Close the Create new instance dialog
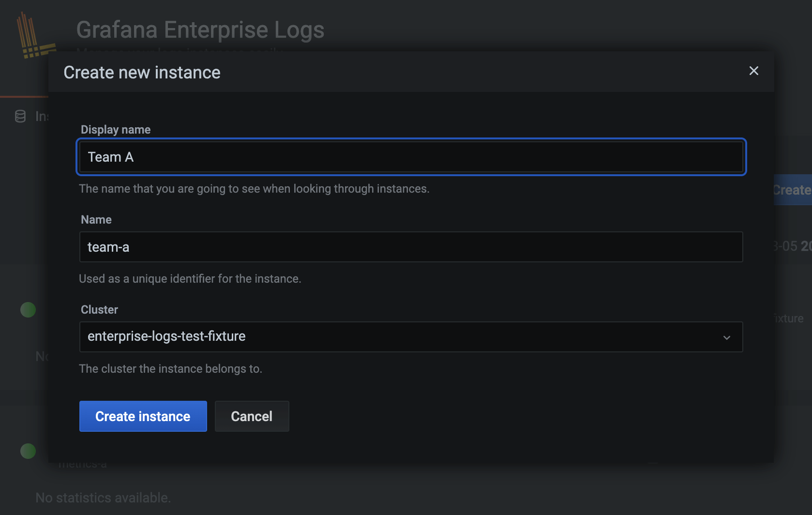This screenshot has height=515, width=812. point(753,71)
